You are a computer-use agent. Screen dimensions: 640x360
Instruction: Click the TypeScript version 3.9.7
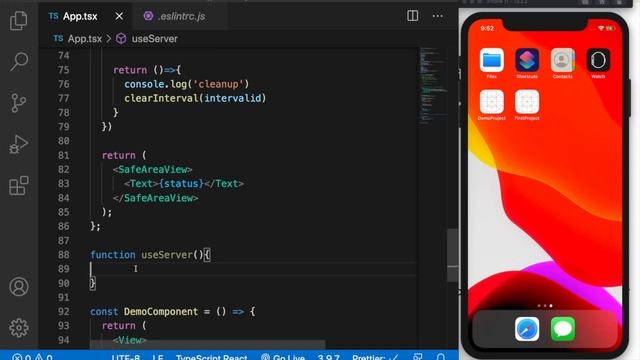(329, 357)
